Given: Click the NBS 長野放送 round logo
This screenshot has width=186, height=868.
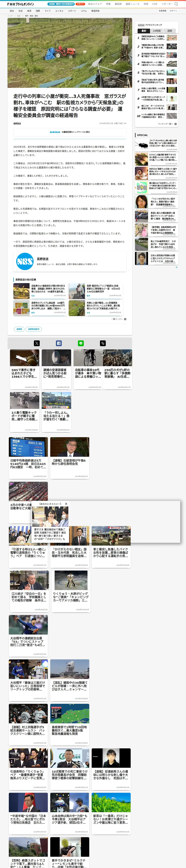Looking at the screenshot, I should pyautogui.click(x=25, y=261).
